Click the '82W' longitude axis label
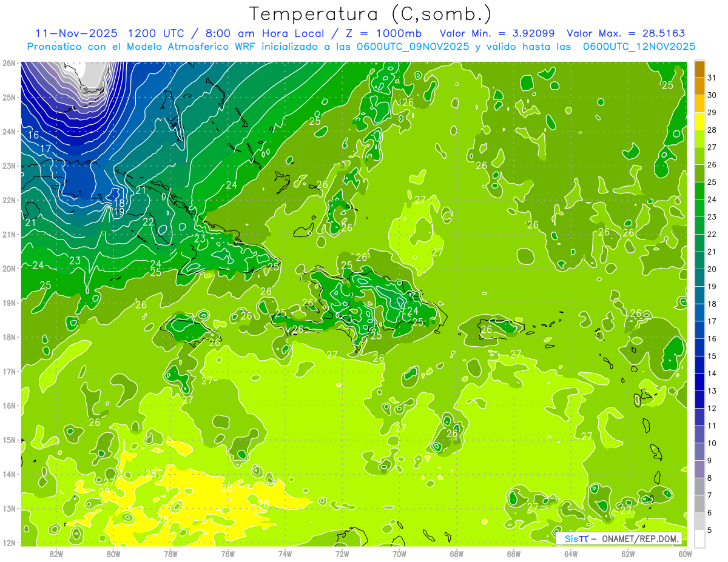Viewport: 728px width, 562px height. click(x=56, y=553)
